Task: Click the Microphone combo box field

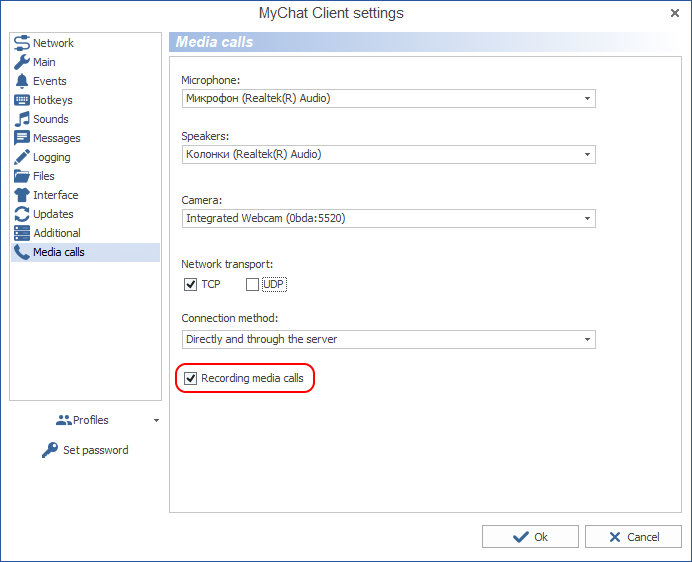Action: point(389,98)
